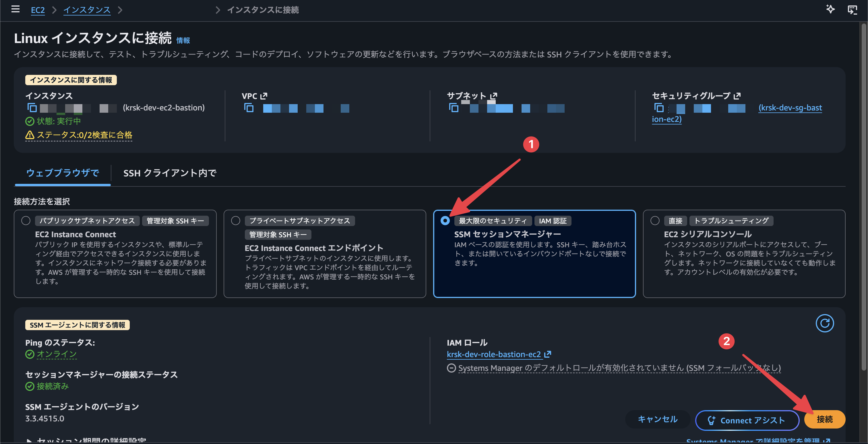Click Systems Manager default role disabled notice
This screenshot has width=868, height=444.
click(x=619, y=368)
